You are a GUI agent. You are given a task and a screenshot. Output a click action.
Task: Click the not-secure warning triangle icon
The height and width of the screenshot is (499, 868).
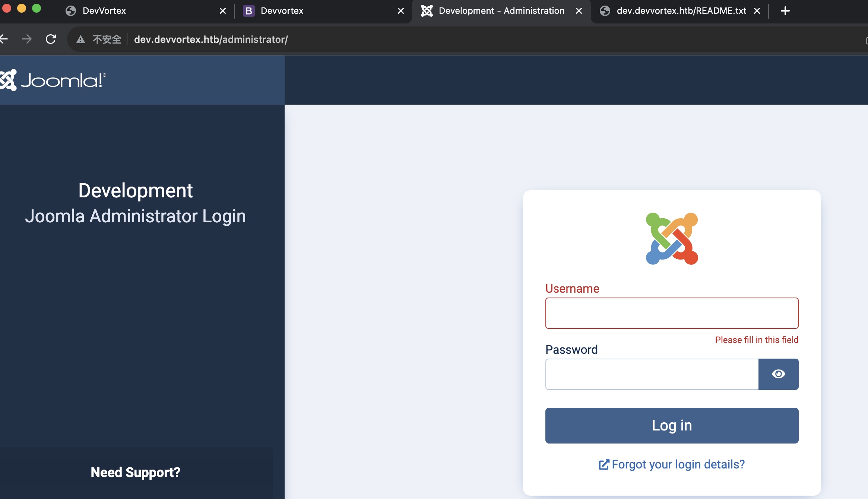pyautogui.click(x=80, y=39)
